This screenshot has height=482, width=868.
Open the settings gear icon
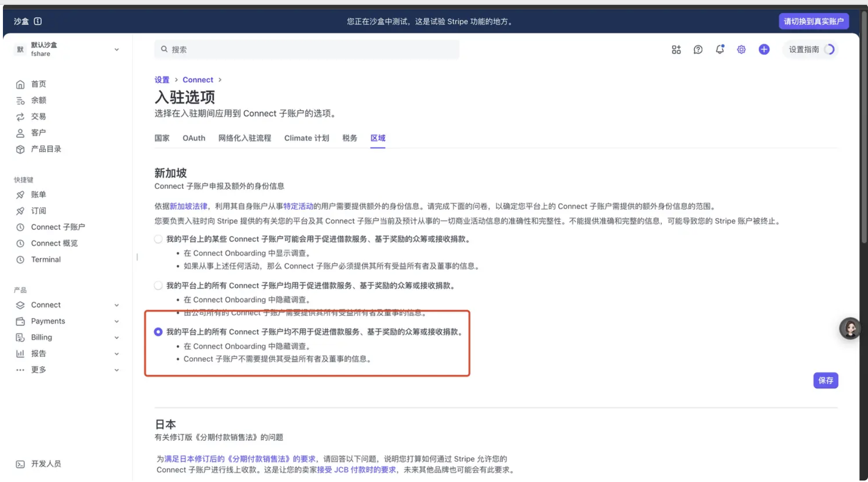point(741,50)
